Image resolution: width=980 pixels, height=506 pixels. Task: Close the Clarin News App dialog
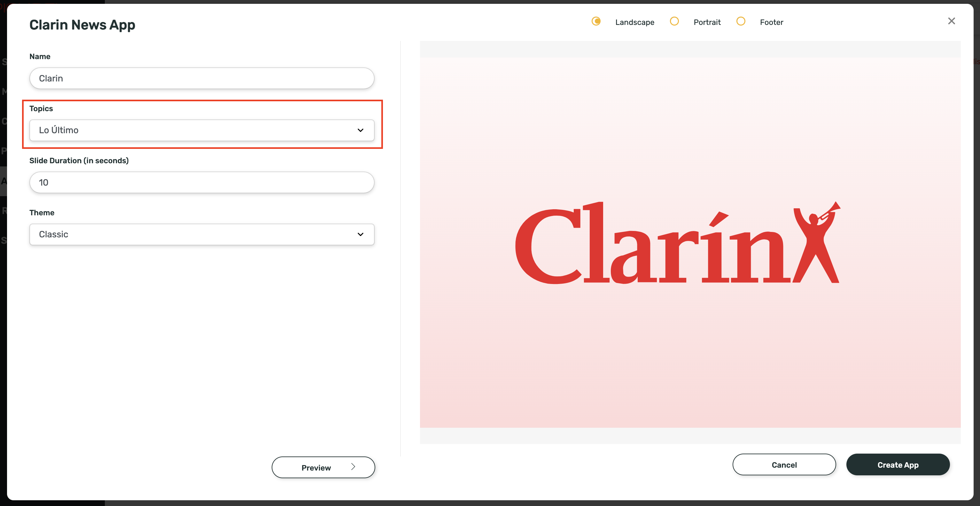952,21
